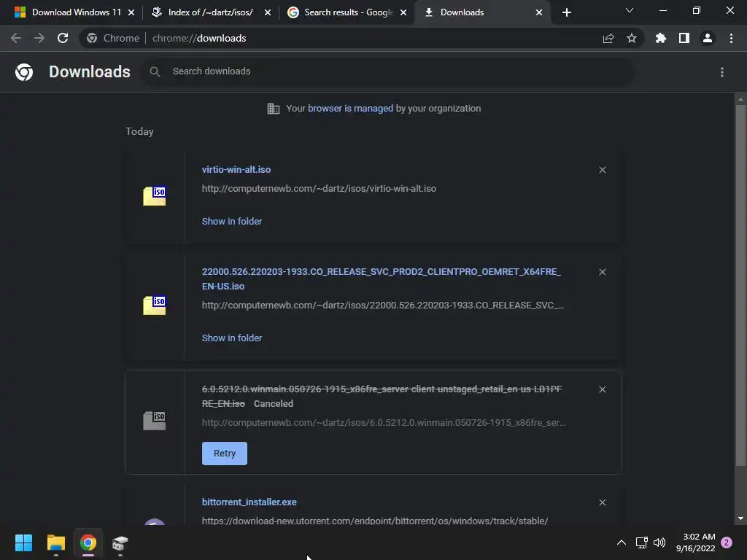Bookmark this tab with star icon
The width and height of the screenshot is (747, 560).
pyautogui.click(x=632, y=38)
